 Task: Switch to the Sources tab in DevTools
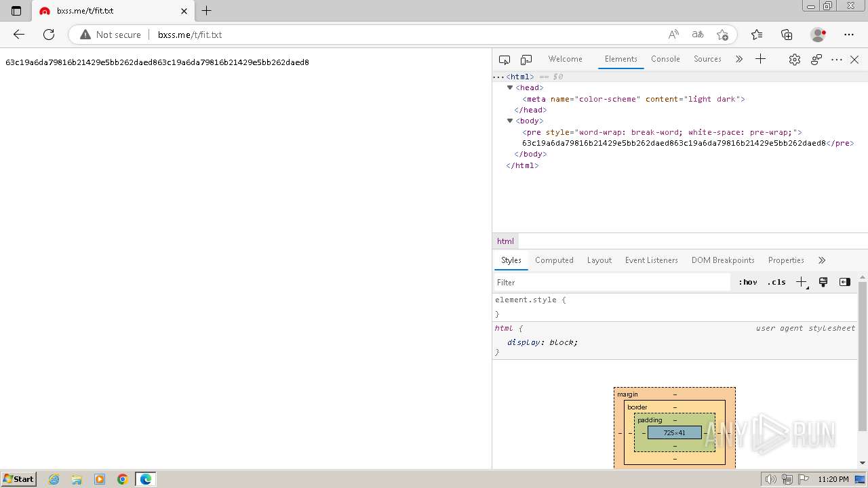coord(707,59)
